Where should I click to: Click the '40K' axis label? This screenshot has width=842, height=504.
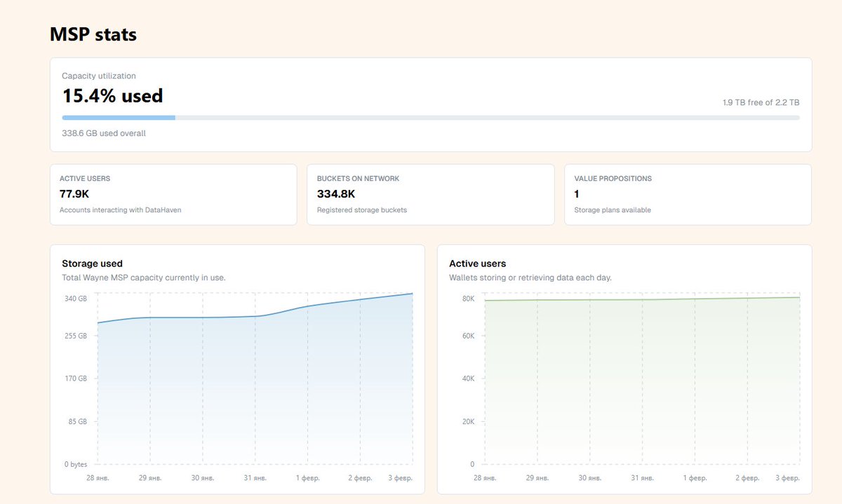click(x=468, y=379)
